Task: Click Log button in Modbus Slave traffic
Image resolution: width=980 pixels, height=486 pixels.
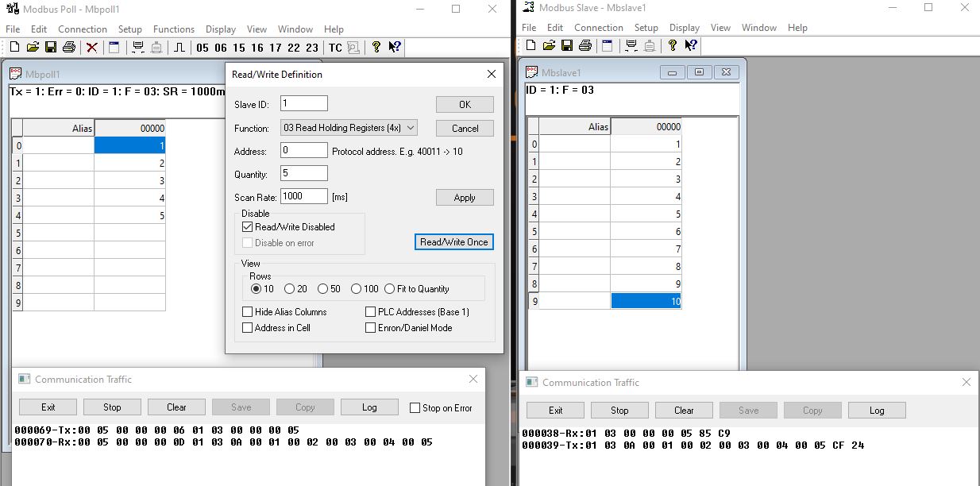Action: click(x=877, y=411)
